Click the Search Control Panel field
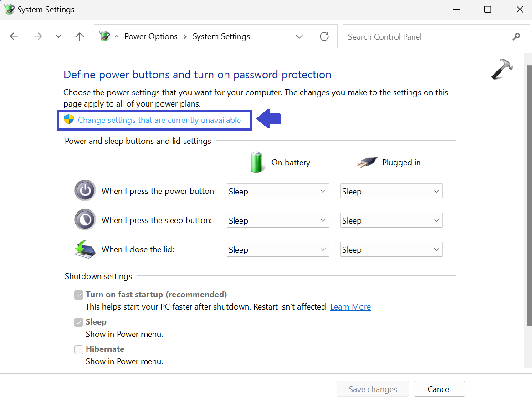Image resolution: width=532 pixels, height=402 pixels. tap(426, 36)
